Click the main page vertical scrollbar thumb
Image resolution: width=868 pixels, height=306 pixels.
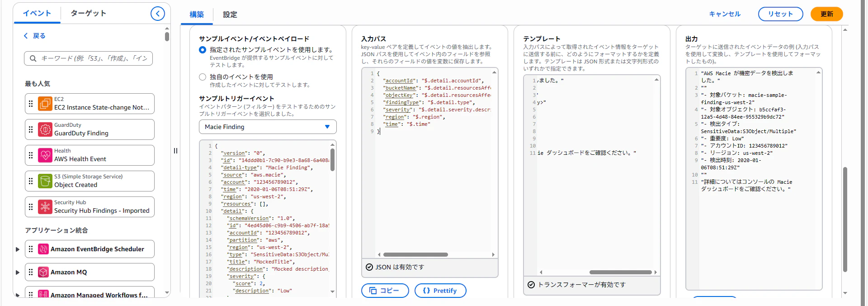tap(845, 220)
